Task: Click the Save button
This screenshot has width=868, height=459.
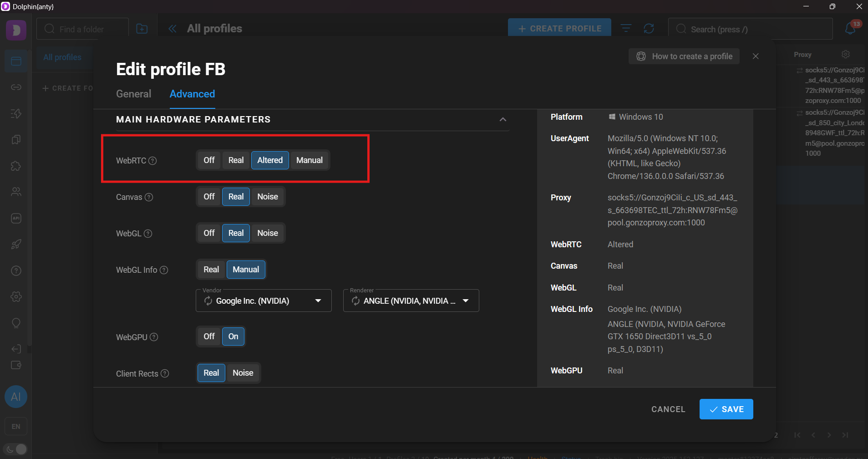Action: coord(726,409)
